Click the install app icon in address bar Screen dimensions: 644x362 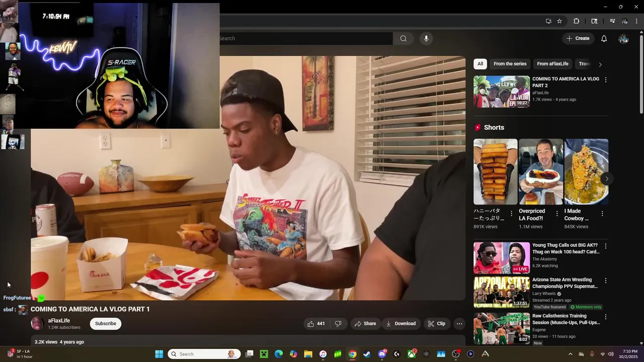pos(548,21)
